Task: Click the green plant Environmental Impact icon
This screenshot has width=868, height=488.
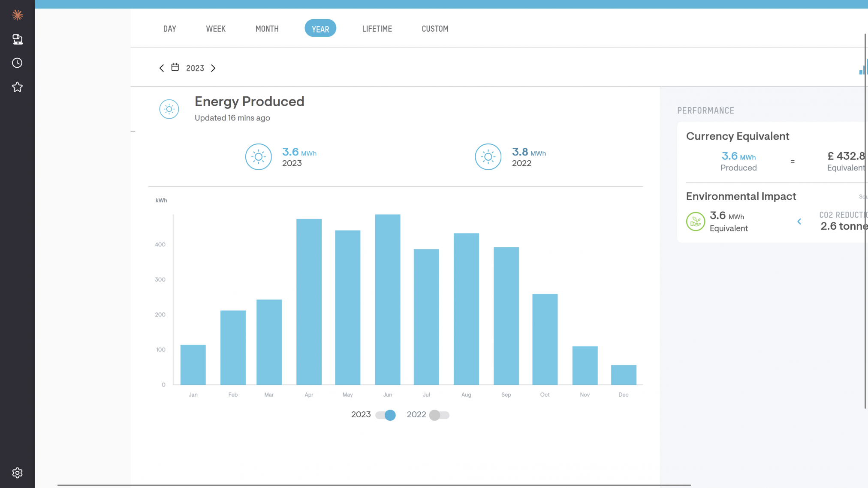Action: pos(695,222)
